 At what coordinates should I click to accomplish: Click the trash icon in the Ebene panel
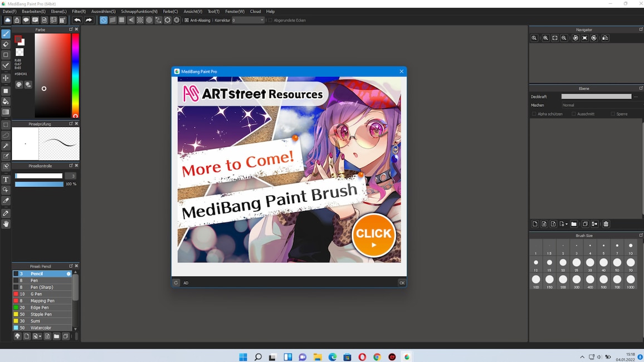(x=606, y=224)
